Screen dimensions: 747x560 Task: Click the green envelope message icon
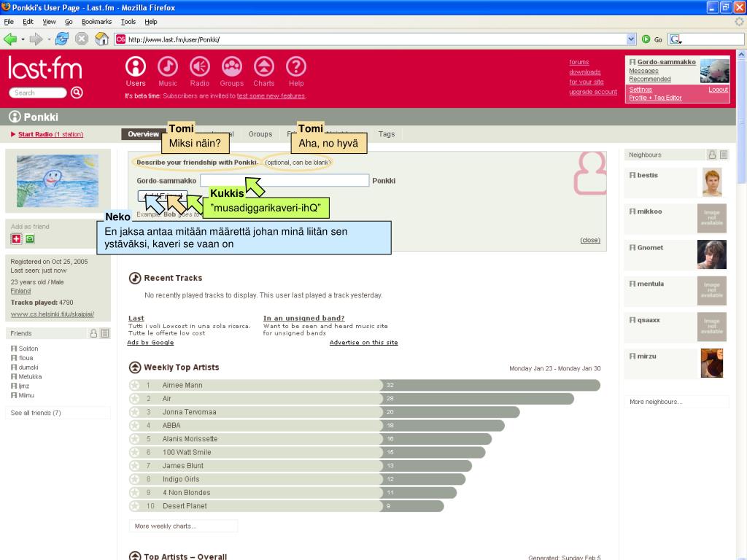[30, 239]
